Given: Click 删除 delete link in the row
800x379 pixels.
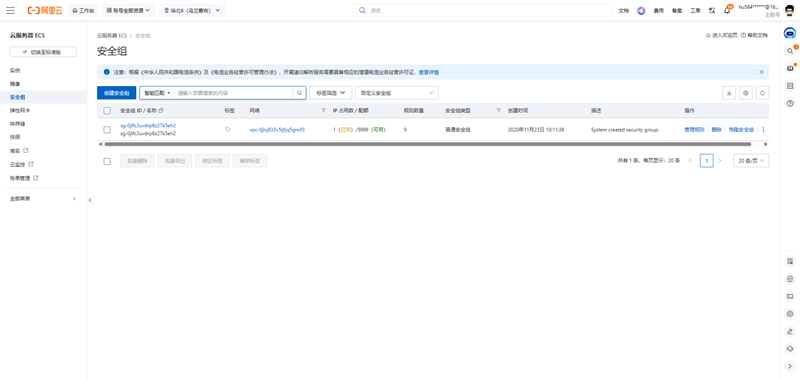Looking at the screenshot, I should coord(717,130).
